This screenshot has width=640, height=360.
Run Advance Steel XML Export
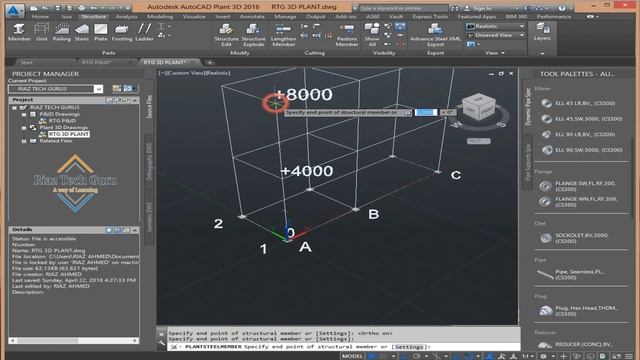[435, 35]
